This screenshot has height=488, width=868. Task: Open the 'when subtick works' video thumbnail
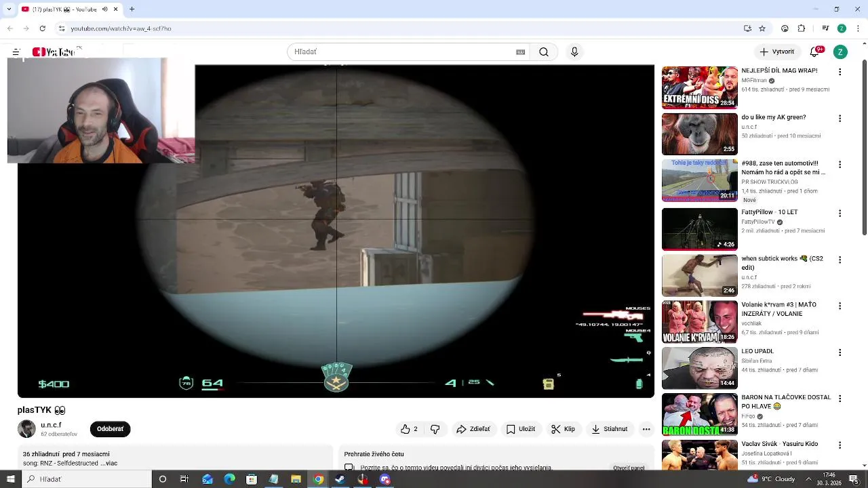[x=699, y=275]
